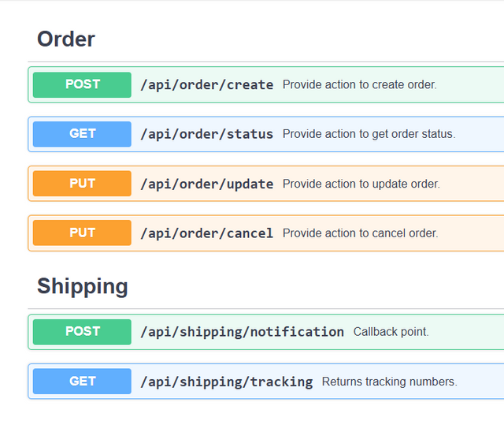Open the /api/order/update path link

tap(206, 184)
